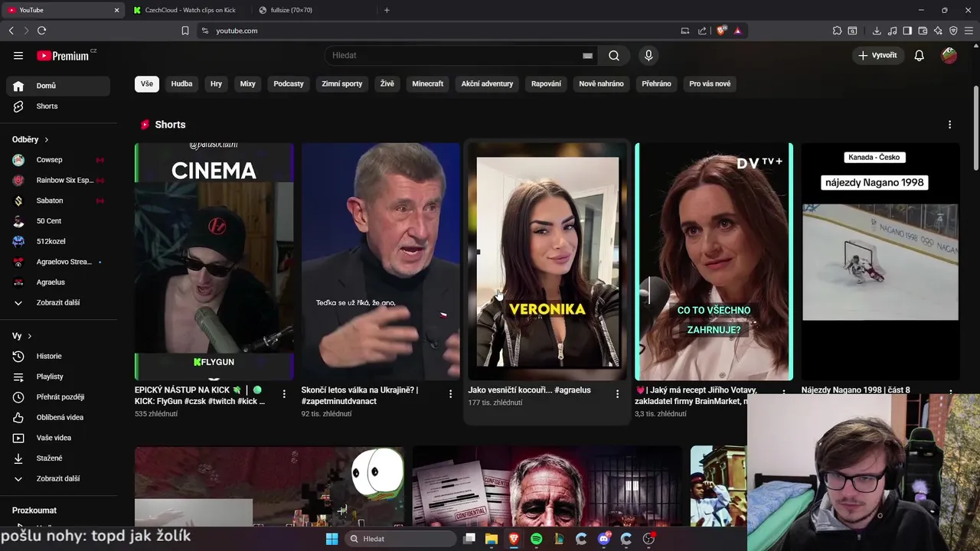Play the VERONIKA short thumbnail
Viewport: 980px width, 551px height.
[x=547, y=261]
